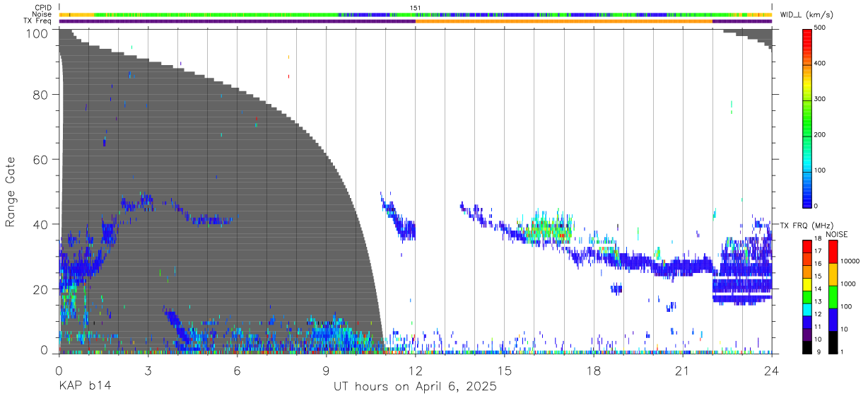The width and height of the screenshot is (868, 401).
Task: Click the 11 label on TX frequency legend
Action: point(818,327)
